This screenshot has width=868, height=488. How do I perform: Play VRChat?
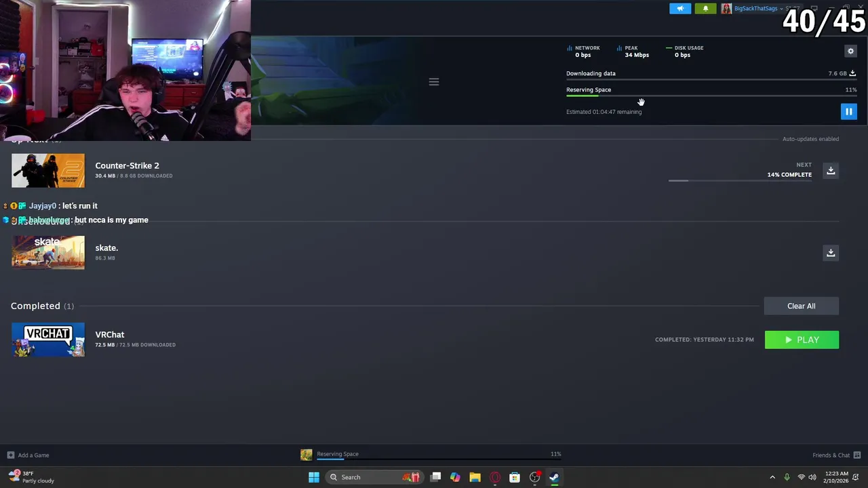point(802,340)
